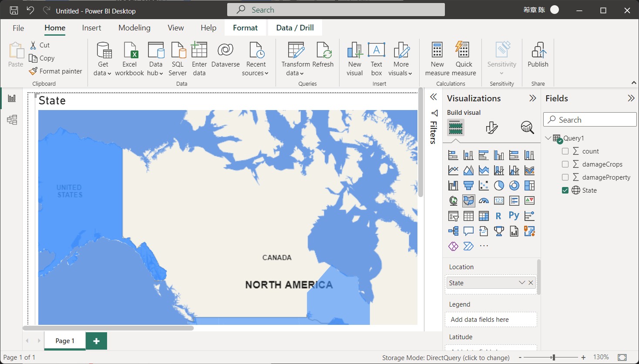This screenshot has width=639, height=364.
Task: Select the Stacked bar chart visual
Action: [453, 155]
